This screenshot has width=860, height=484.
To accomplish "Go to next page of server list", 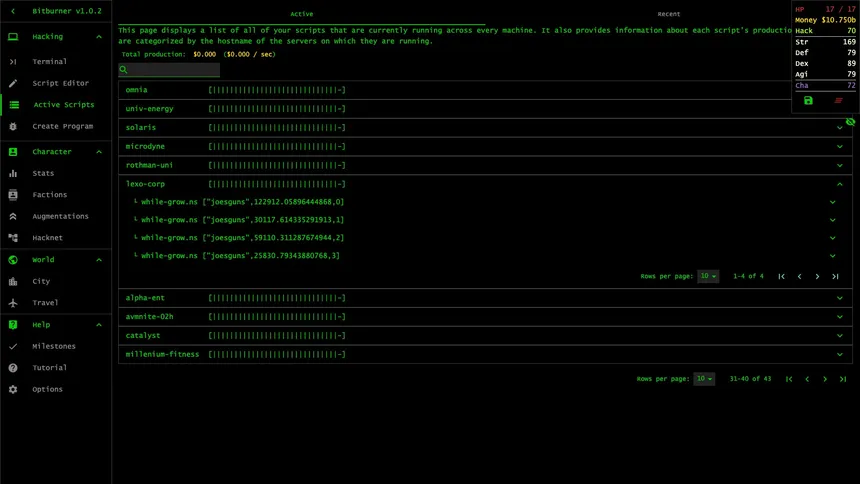I will (825, 379).
